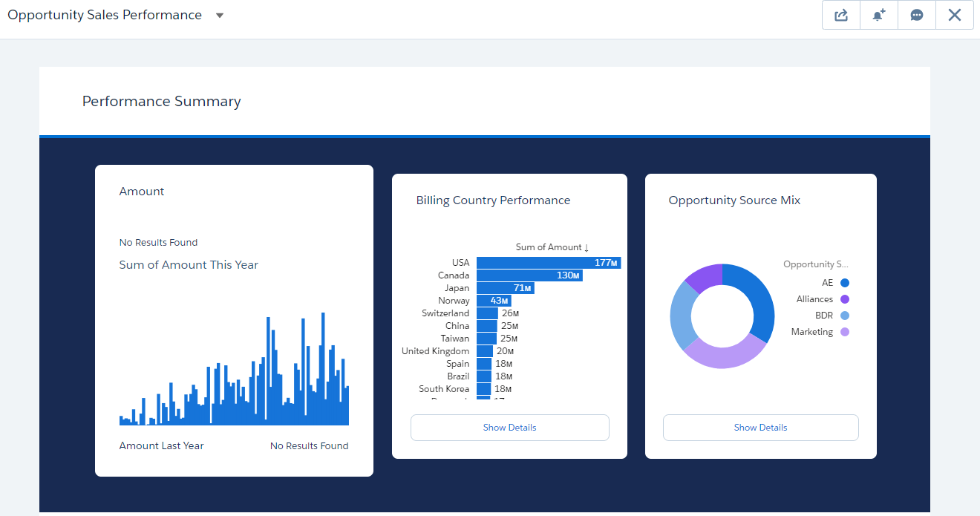
Task: Click the share dashboard icon
Action: (840, 15)
